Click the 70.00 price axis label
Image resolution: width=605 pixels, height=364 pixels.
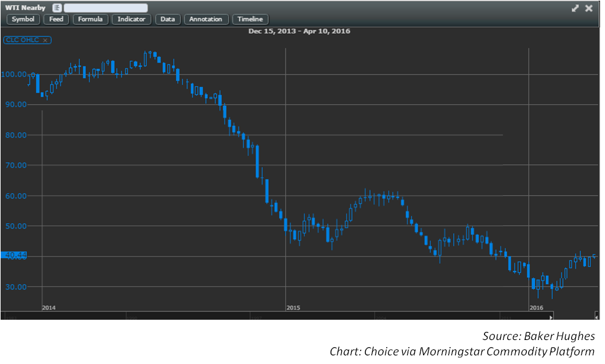[x=16, y=165]
